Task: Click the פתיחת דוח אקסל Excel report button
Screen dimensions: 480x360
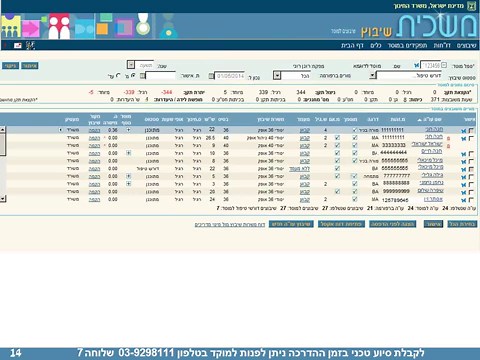Action: (x=341, y=224)
